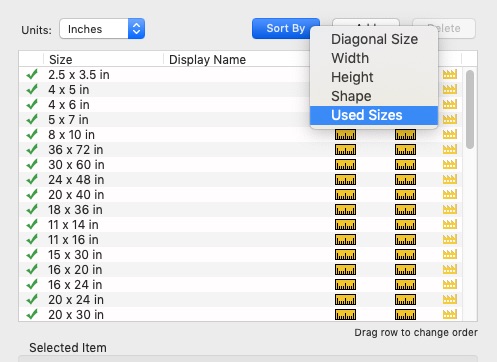Viewport: 497px width, 362px height.
Task: Select the 18 x 36 in size text
Action: [x=75, y=210]
